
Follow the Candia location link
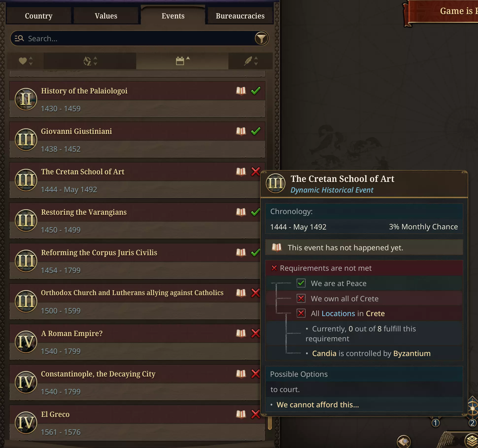[324, 353]
